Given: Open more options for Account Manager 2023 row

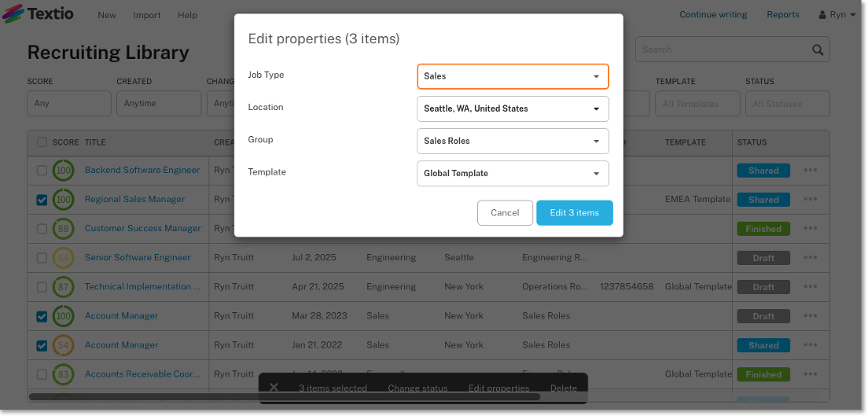Looking at the screenshot, I should click(x=811, y=316).
